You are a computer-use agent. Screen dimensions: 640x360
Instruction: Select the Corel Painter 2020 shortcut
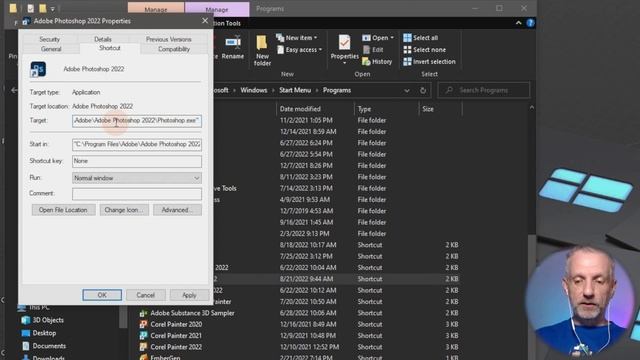[176, 324]
